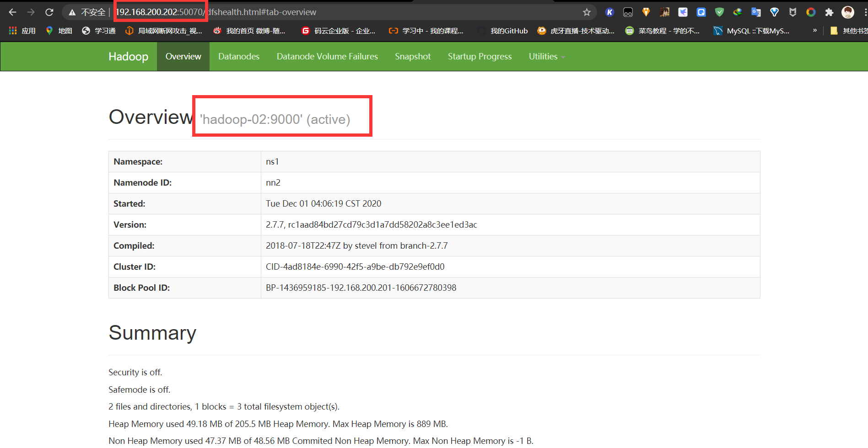This screenshot has height=448, width=868.
Task: Go back using the back arrow
Action: click(12, 12)
